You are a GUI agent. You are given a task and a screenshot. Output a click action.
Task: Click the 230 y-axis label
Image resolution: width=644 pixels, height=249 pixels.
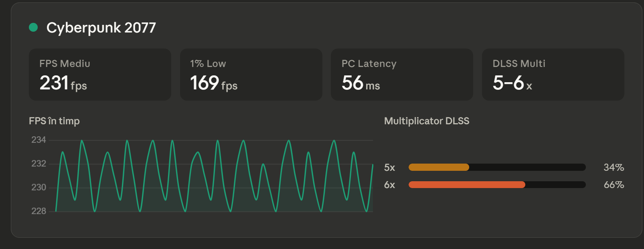click(x=38, y=187)
